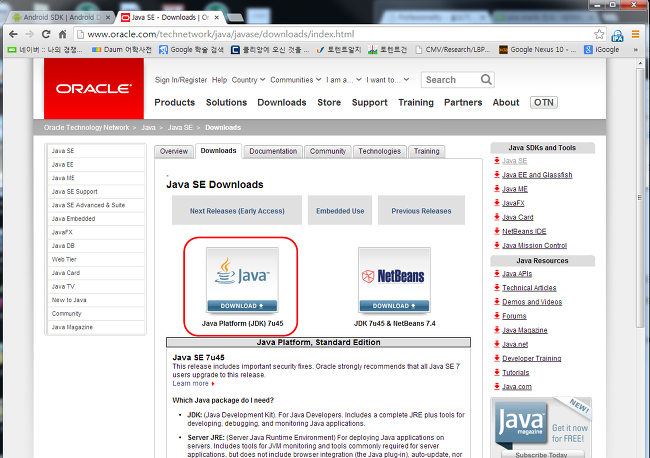Click the Java DOWNLOAD button image
The height and width of the screenshot is (458, 650).
[x=242, y=305]
